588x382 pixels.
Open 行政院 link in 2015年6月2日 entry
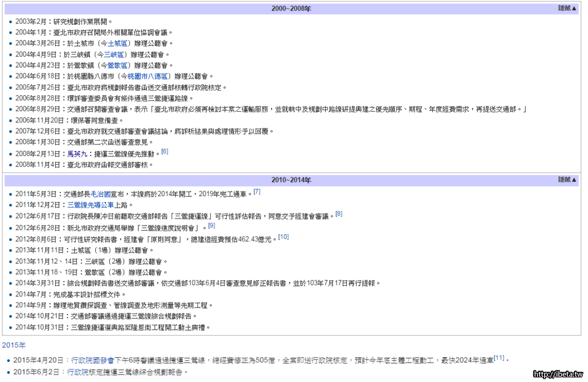(78, 372)
